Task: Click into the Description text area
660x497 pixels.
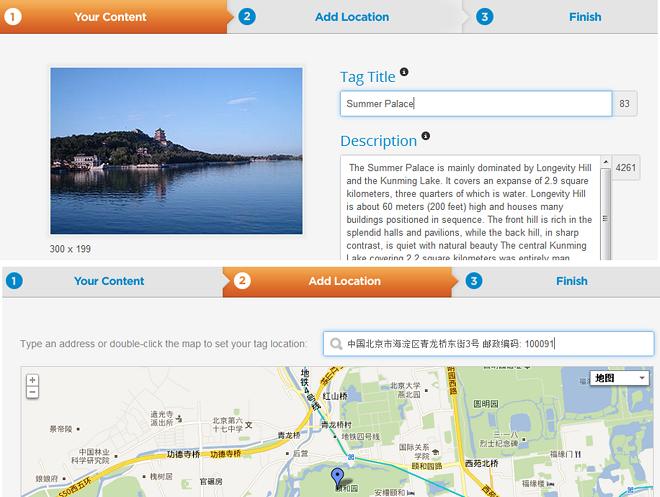Action: (470, 208)
